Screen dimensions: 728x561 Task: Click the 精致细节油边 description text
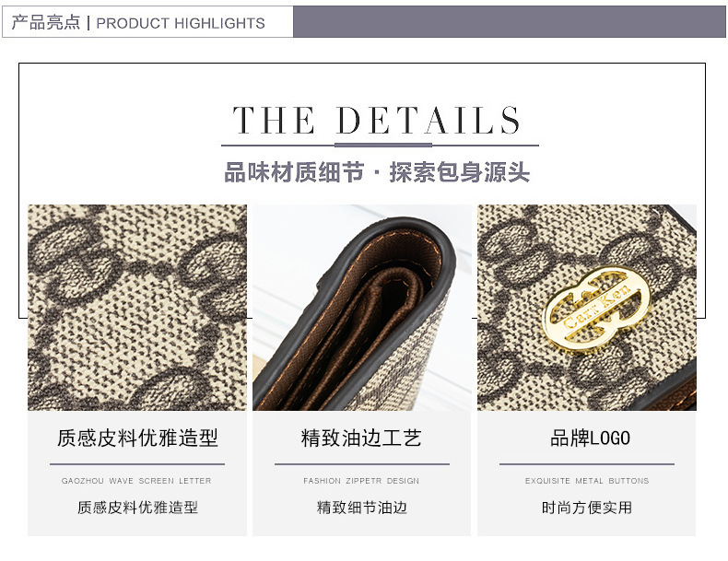pos(361,508)
